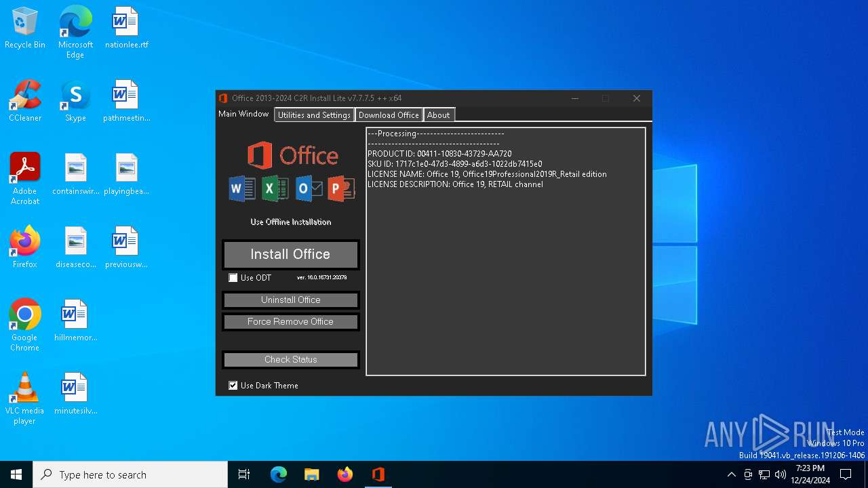This screenshot has height=488, width=868.
Task: Select the containswir image file on the desktop
Action: (76, 175)
